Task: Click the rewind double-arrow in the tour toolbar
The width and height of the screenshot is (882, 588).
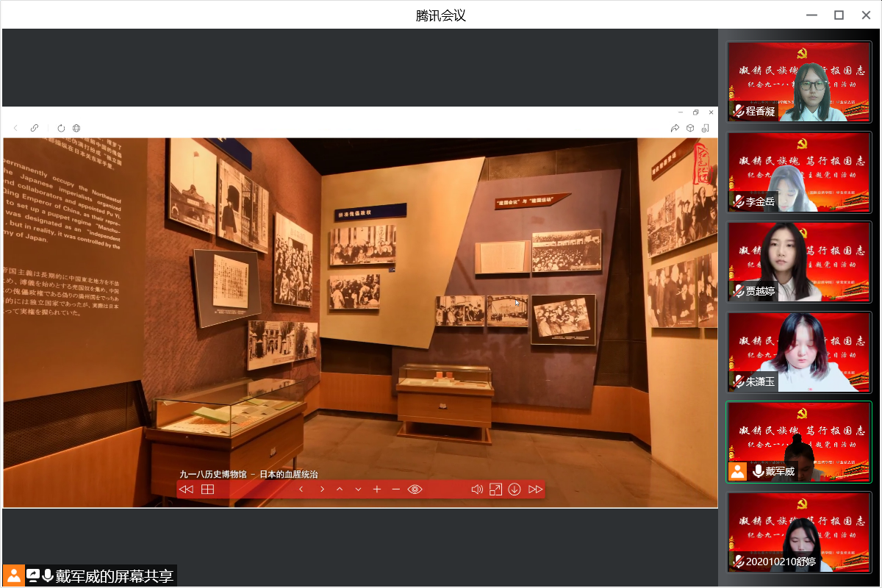Action: (x=187, y=490)
